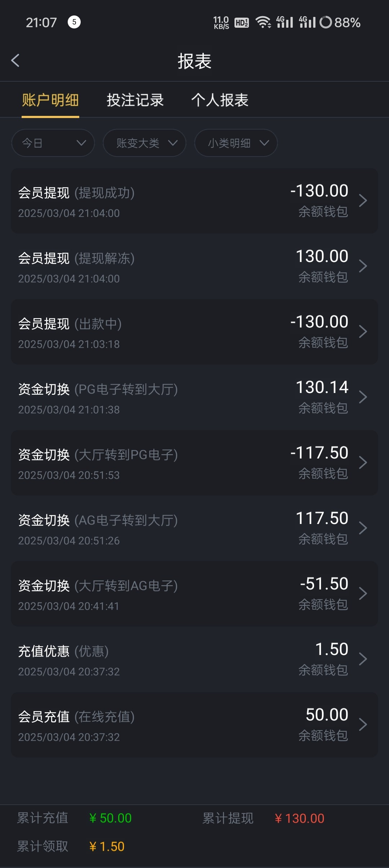View the 在线充值 50.00 deposit record
Viewport: 389px width, 868px height.
pos(194,725)
